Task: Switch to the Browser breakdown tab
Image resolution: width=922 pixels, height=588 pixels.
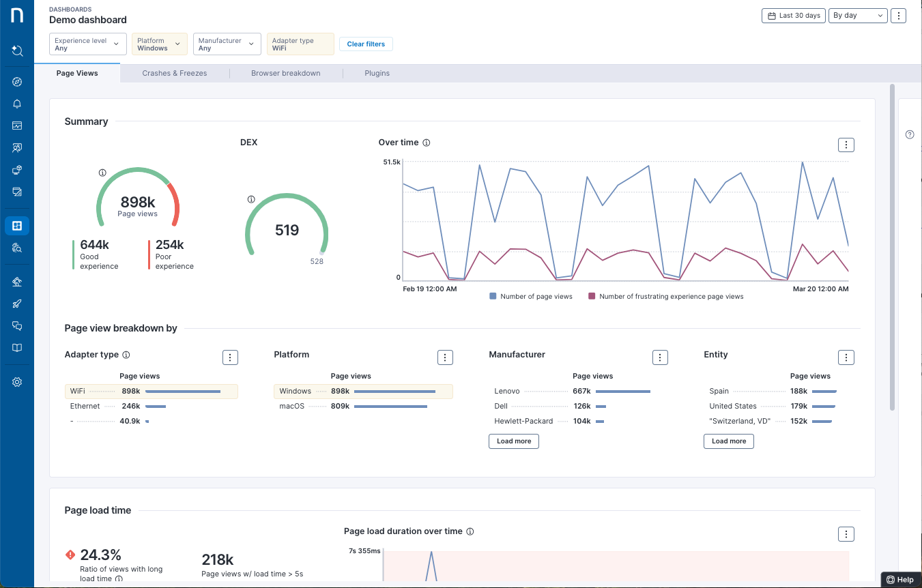Action: pyautogui.click(x=285, y=73)
